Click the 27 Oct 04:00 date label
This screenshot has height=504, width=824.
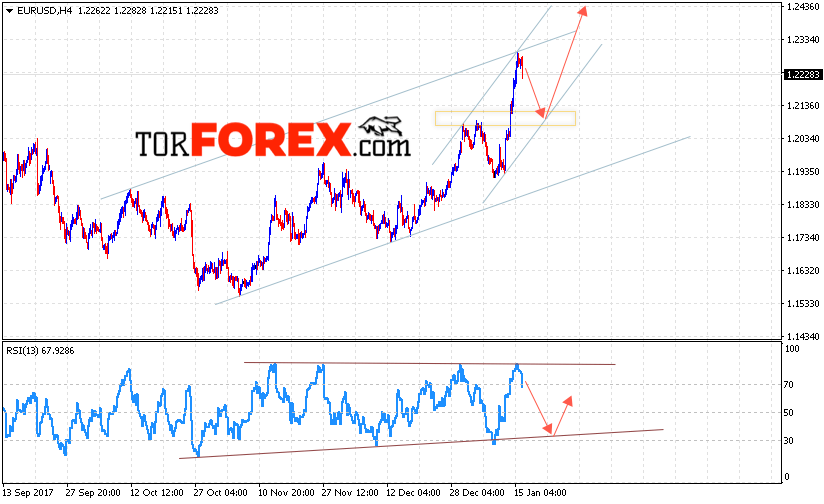pos(220,493)
